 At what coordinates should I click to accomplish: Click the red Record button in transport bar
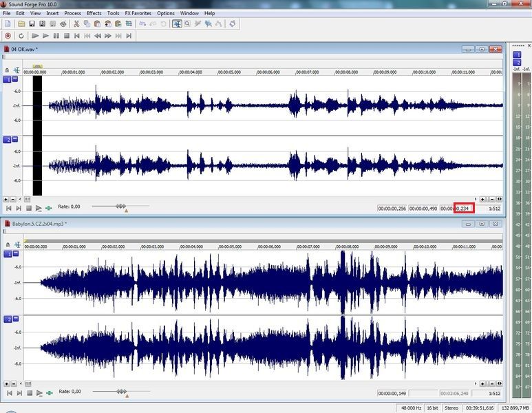click(8, 36)
